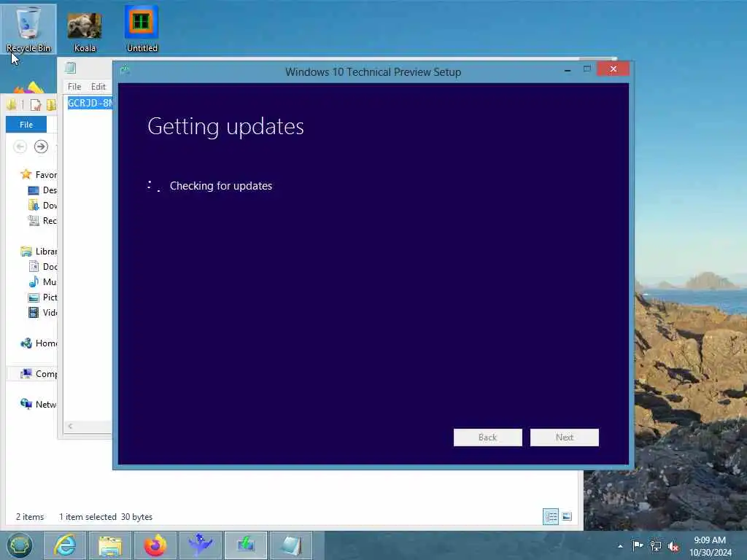Image resolution: width=747 pixels, height=560 pixels.
Task: Open the Untitled desktop shortcut
Action: coord(142,28)
